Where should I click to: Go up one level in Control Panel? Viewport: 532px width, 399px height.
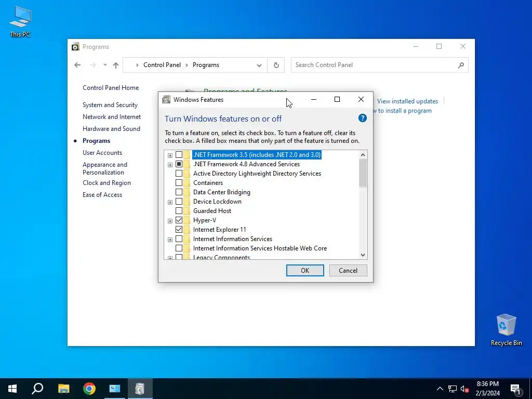click(116, 65)
